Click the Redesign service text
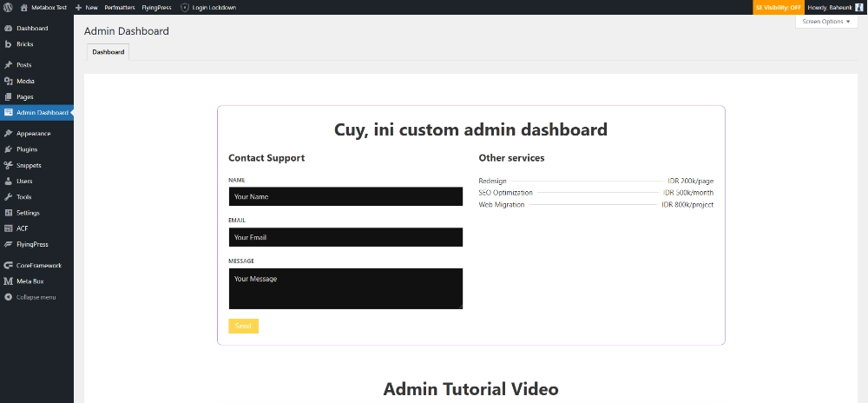The height and width of the screenshot is (403, 868). click(493, 181)
